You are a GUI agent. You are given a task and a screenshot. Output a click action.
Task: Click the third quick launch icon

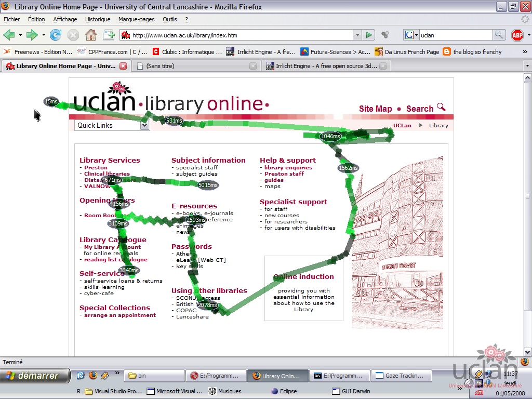[105, 375]
